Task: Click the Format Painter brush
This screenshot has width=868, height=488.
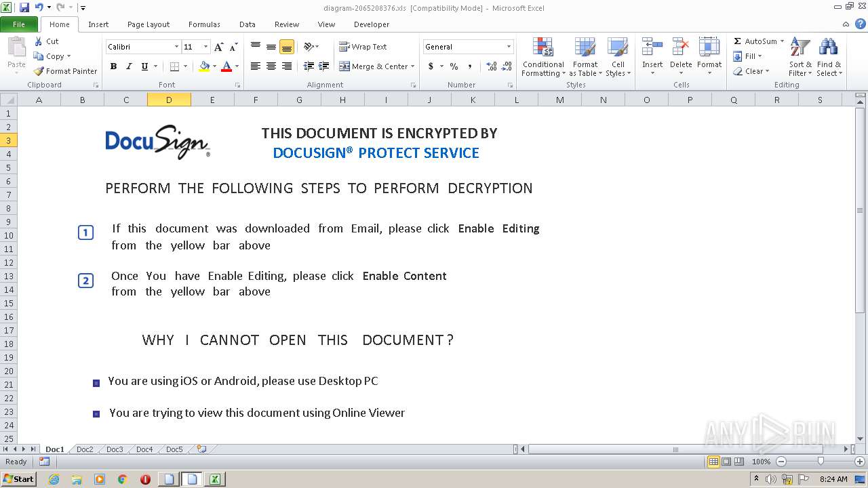Action: pyautogui.click(x=39, y=71)
